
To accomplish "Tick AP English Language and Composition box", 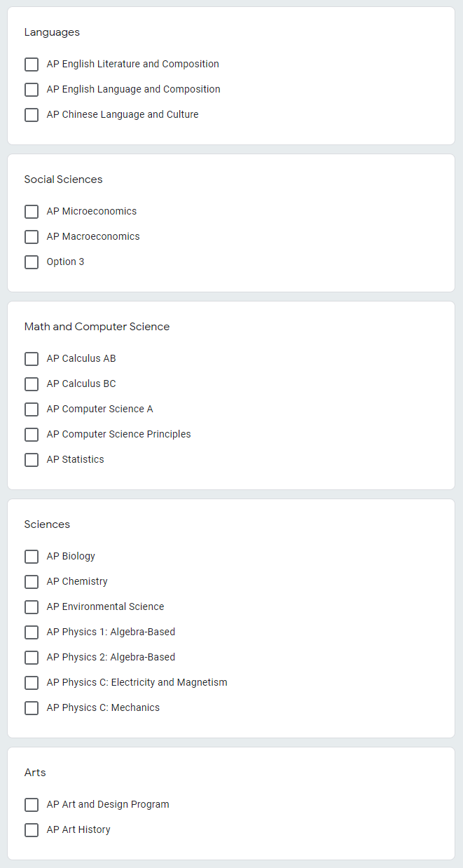I will pos(32,90).
